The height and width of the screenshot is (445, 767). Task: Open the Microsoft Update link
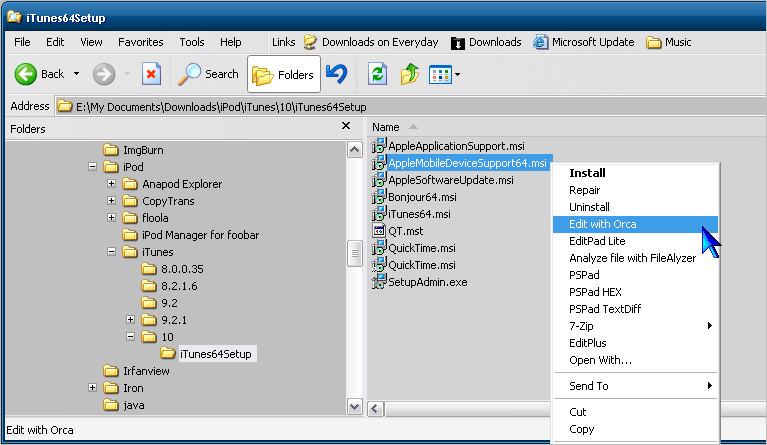click(584, 43)
